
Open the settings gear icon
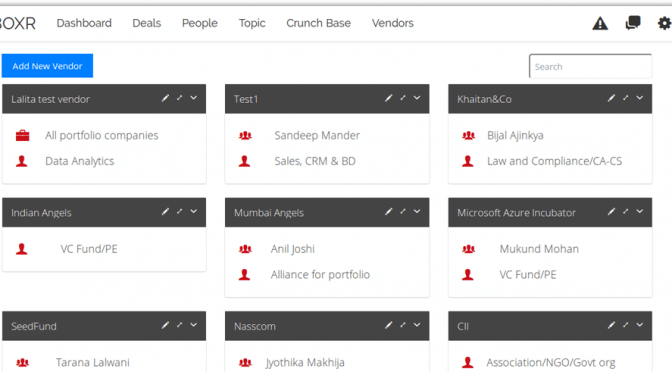tap(664, 23)
